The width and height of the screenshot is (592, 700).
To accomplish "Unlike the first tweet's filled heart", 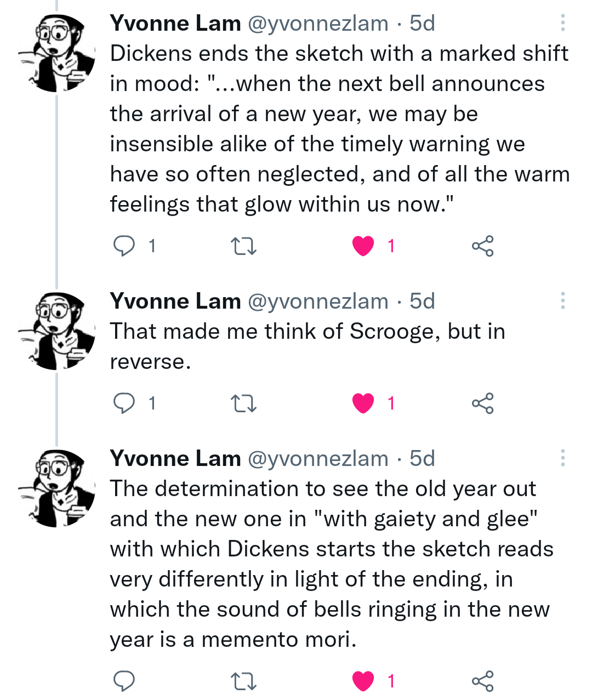I will click(x=363, y=246).
